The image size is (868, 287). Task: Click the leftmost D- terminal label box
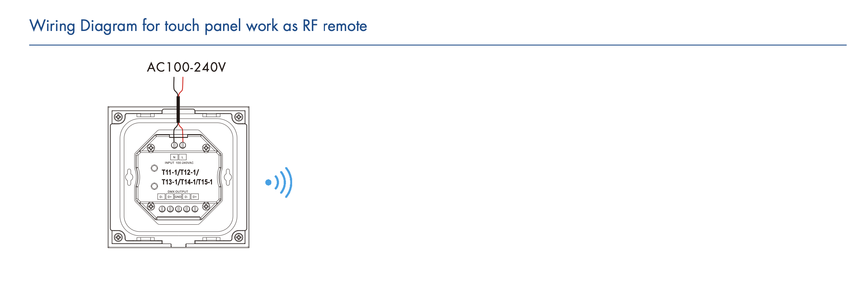(161, 197)
